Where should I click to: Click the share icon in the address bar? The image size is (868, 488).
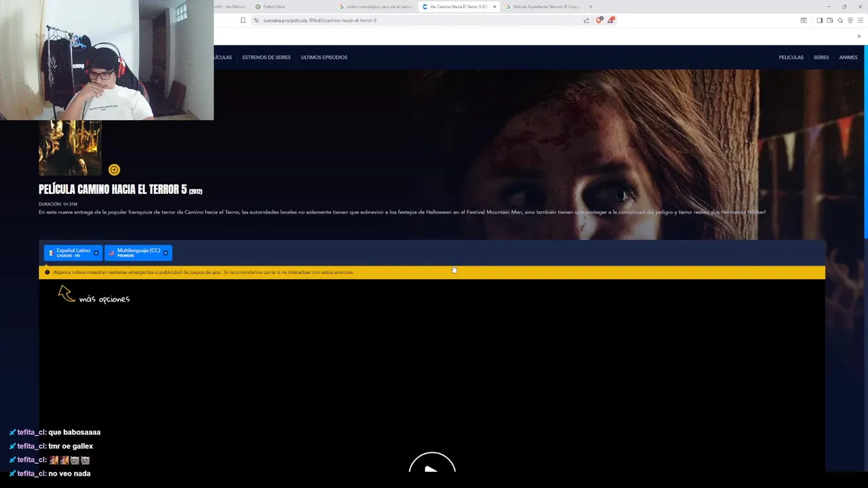(x=587, y=20)
